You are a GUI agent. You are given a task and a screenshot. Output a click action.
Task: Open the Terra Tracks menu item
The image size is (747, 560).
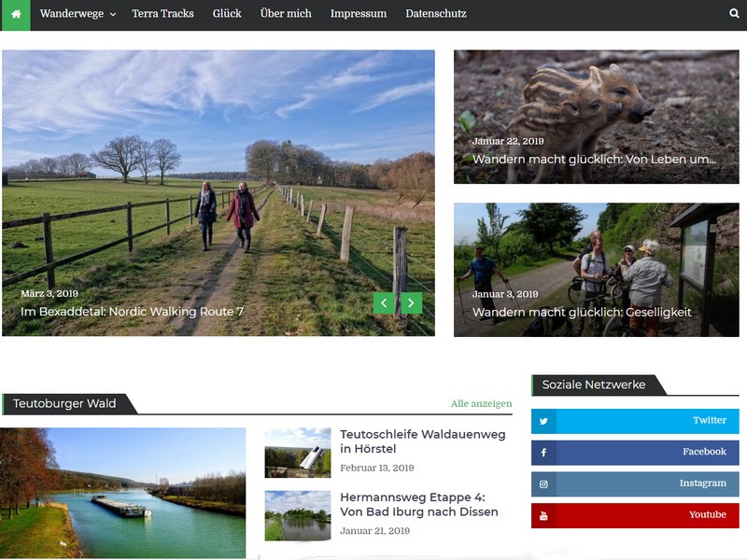pos(162,13)
